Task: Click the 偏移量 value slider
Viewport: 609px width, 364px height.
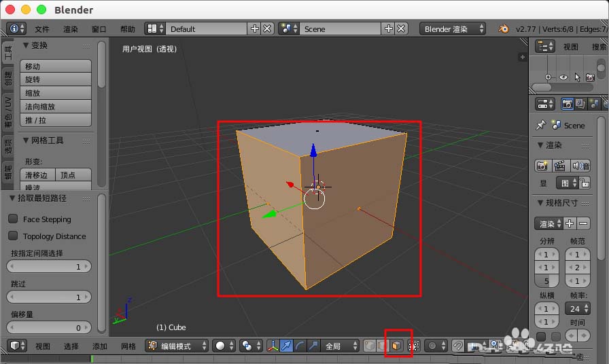Action: tap(49, 327)
